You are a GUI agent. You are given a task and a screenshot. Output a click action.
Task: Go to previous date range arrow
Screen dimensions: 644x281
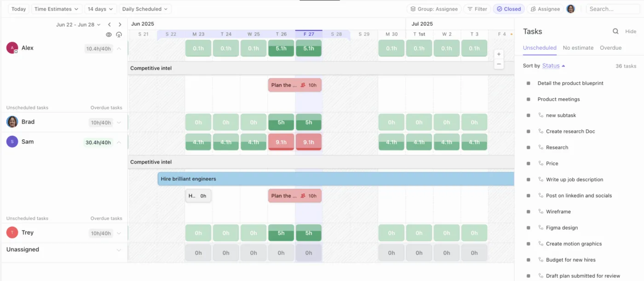coord(109,24)
